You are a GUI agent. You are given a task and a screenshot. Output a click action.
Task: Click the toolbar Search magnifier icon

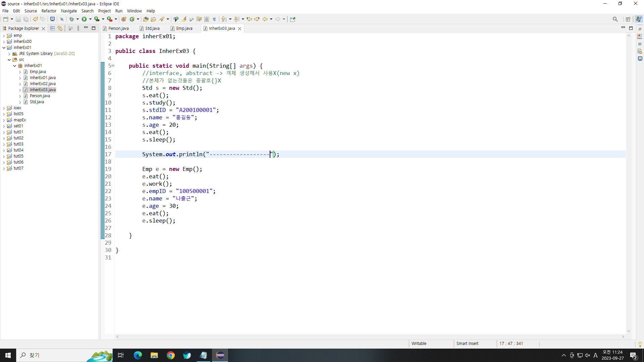coord(615,19)
